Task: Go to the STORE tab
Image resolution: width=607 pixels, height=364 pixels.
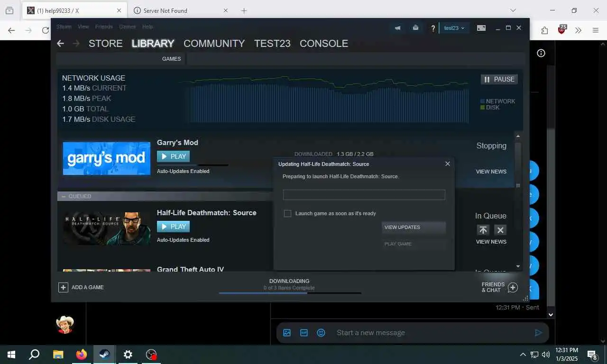Action: click(106, 44)
